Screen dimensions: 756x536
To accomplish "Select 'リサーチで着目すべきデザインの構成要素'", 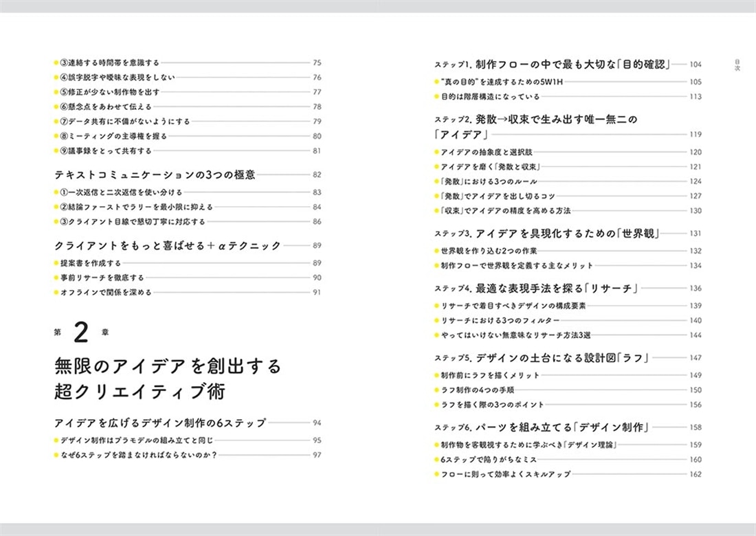I will coord(513,306).
